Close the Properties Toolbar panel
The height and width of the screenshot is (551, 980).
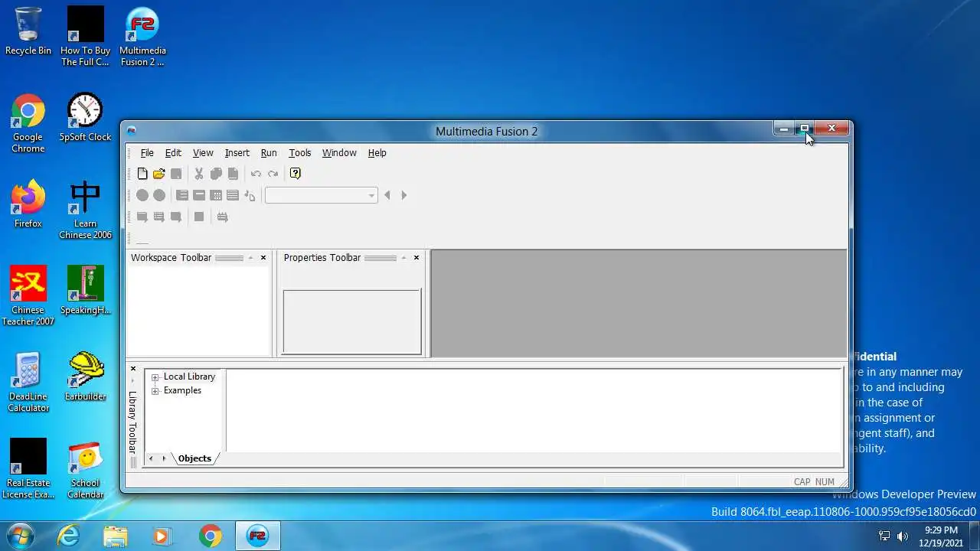coord(416,258)
